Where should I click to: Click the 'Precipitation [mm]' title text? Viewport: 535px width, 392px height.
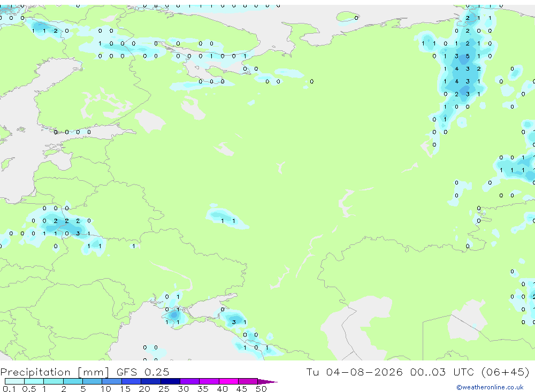tap(55, 372)
